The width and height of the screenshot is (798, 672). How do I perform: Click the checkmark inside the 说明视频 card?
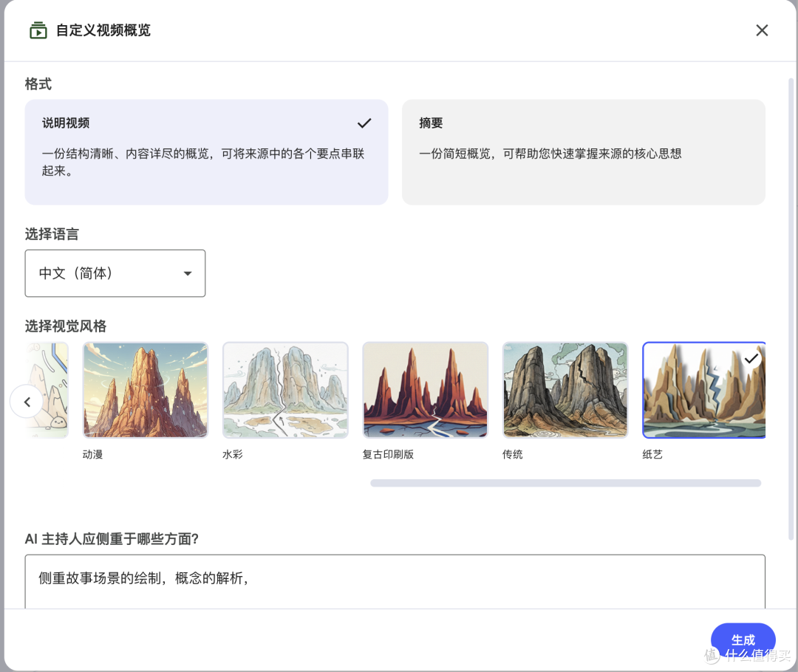[x=364, y=123]
